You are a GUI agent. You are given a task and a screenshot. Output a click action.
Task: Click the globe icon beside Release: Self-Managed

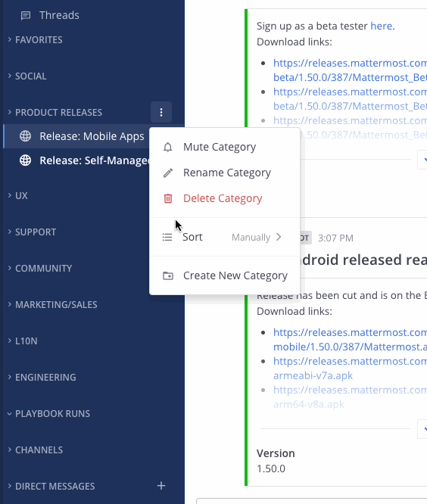[x=26, y=160]
